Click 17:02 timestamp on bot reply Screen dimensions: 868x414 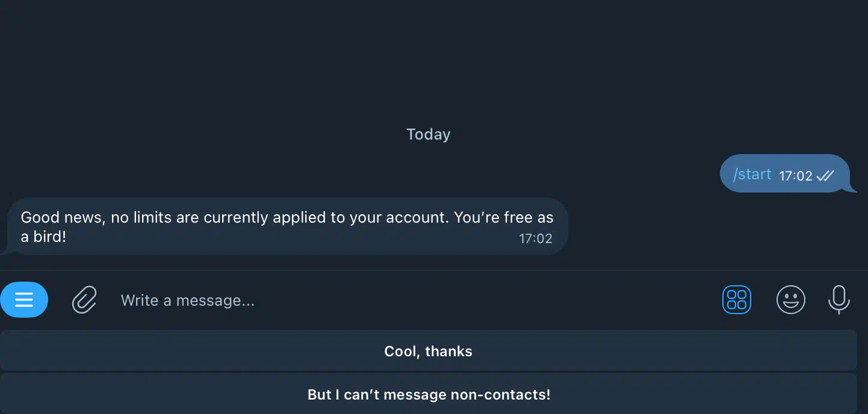(535, 238)
